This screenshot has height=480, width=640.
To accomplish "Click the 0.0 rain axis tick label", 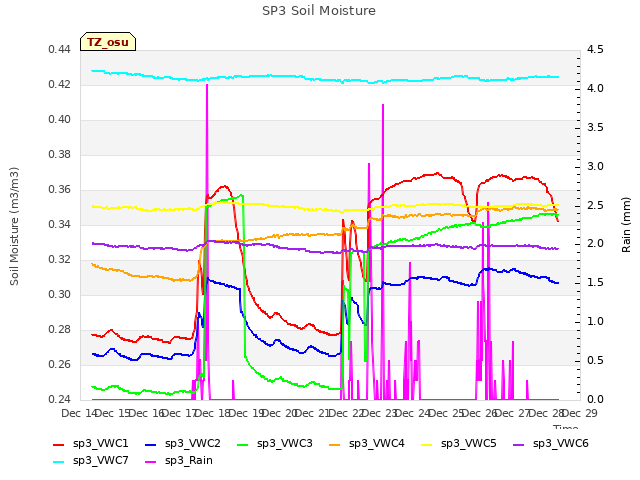I will [595, 400].
